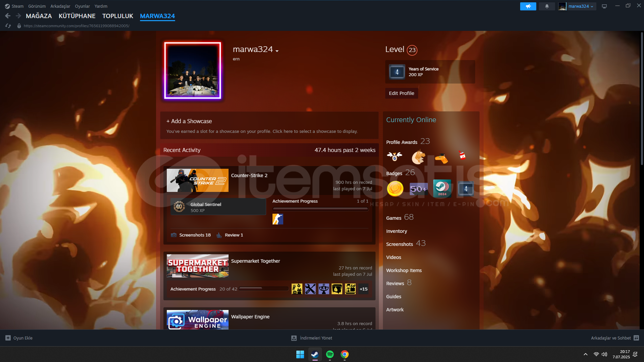Open the orange gun profile award

[441, 158]
